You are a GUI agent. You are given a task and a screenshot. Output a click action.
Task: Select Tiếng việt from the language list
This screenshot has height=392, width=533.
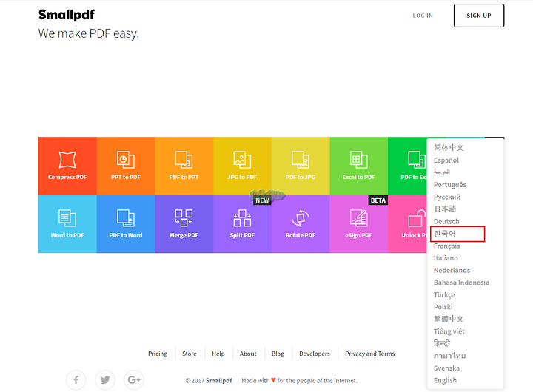click(449, 331)
